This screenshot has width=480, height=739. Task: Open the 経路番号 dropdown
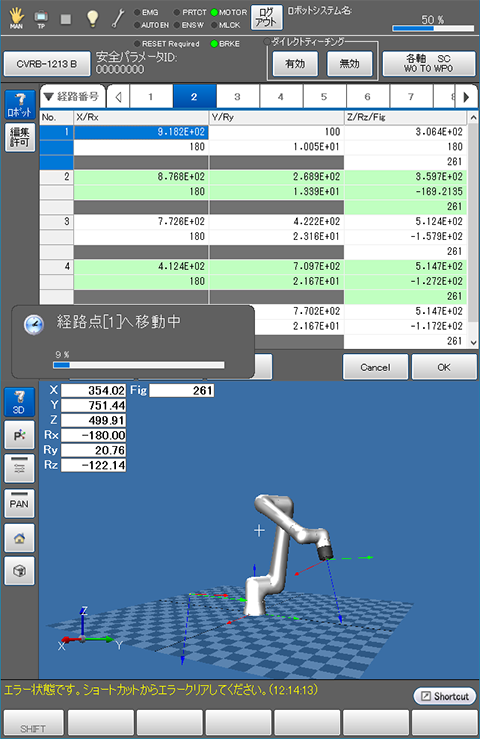[x=72, y=97]
